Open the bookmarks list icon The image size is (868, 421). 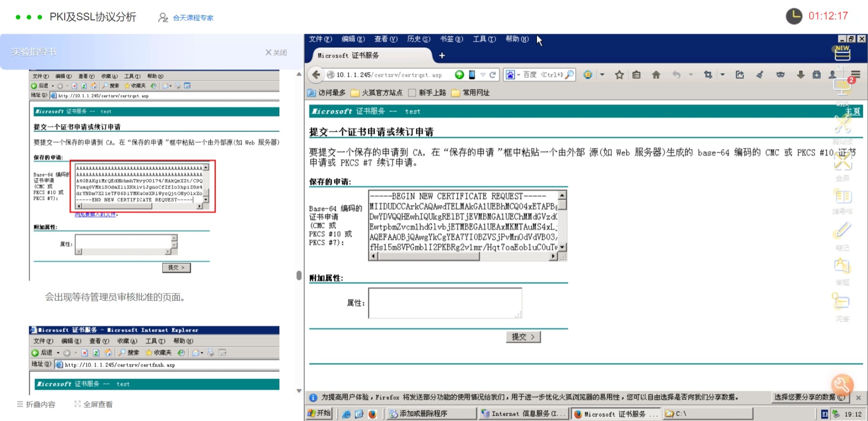tap(637, 75)
